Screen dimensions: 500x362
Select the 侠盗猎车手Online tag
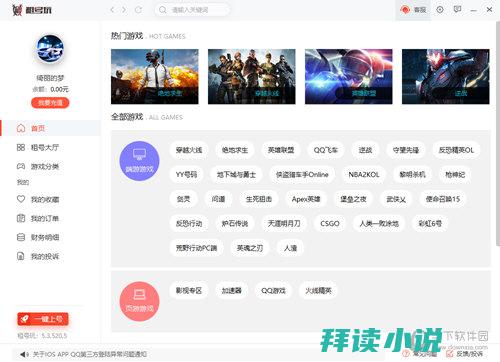[302, 174]
